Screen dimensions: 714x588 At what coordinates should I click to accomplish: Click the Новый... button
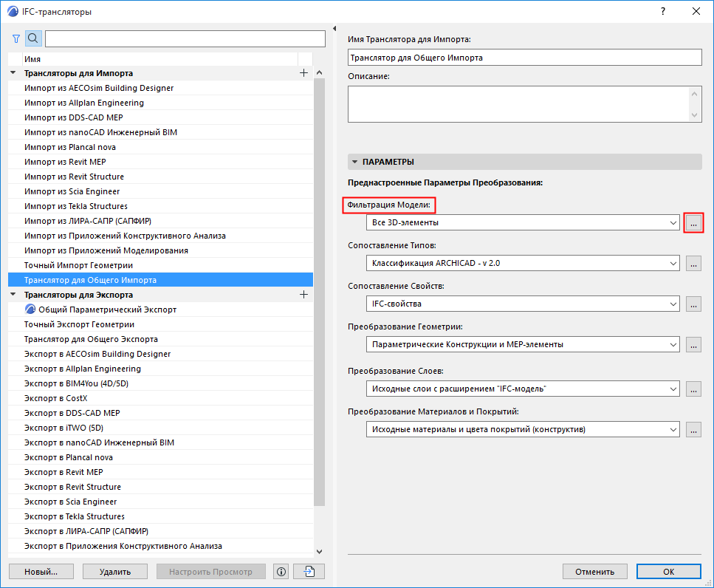[41, 572]
